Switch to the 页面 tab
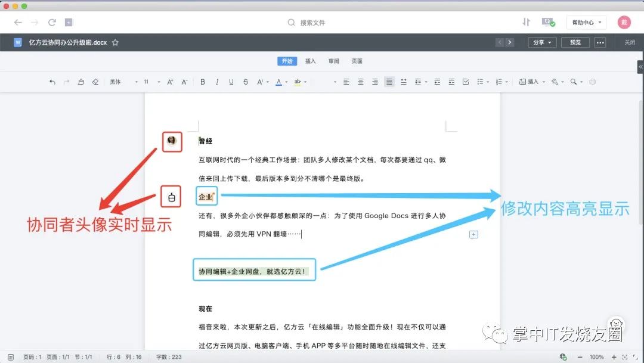The image size is (644, 363). pyautogui.click(x=357, y=61)
